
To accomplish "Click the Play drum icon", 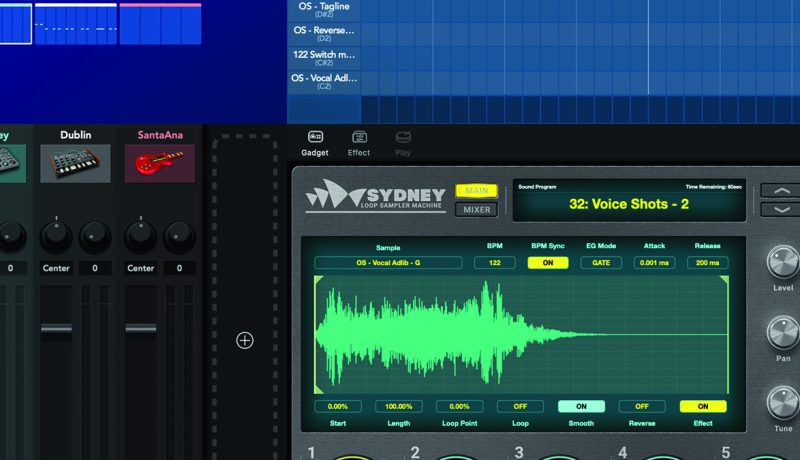I will pos(403,137).
